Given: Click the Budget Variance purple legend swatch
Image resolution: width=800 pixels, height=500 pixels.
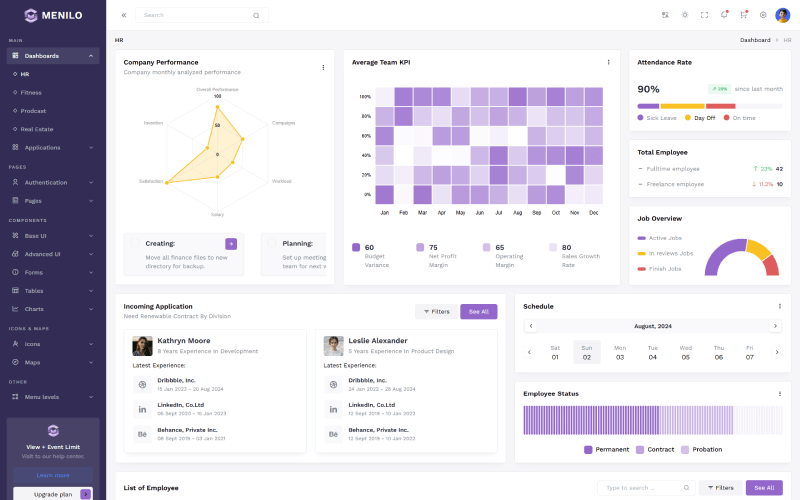Looking at the screenshot, I should [356, 247].
